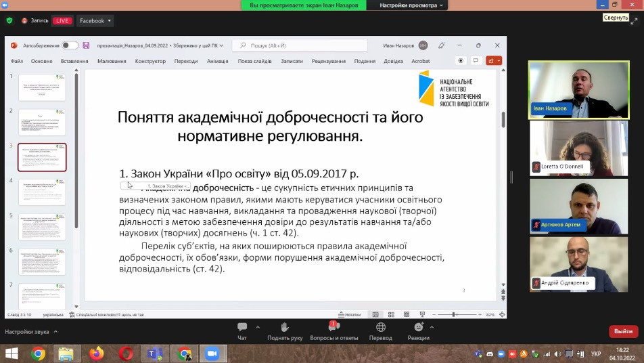This screenshot has width=644, height=363.
Task: Click the Zoom taskbar icon
Action: (212, 354)
